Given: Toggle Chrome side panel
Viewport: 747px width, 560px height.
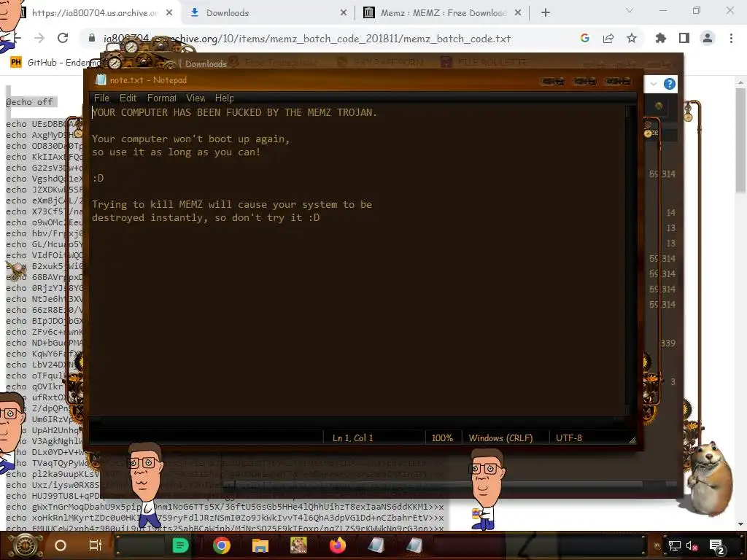Looking at the screenshot, I should click(684, 38).
